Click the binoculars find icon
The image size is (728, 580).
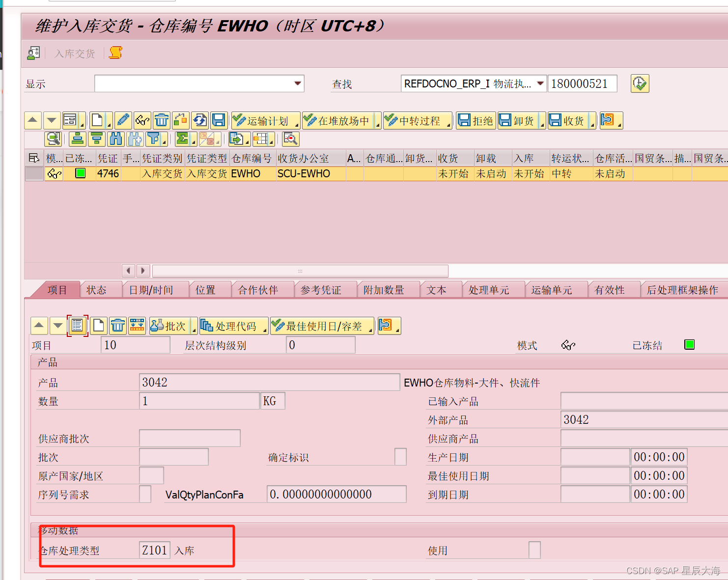click(x=115, y=139)
